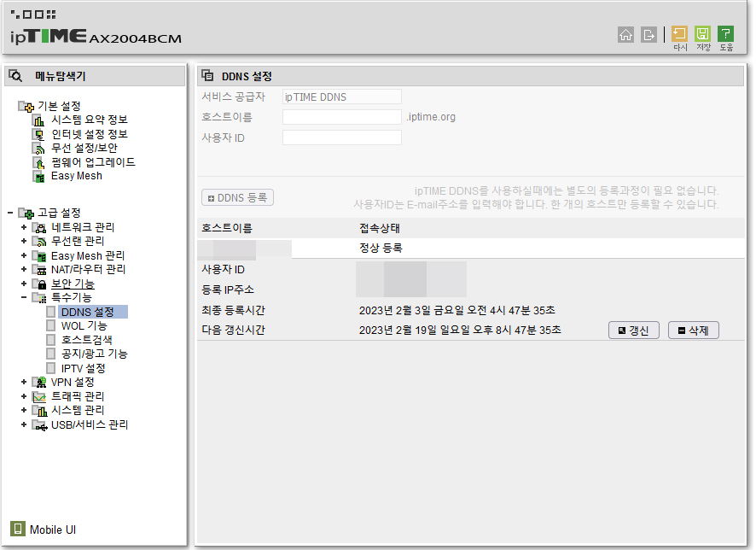Image resolution: width=756 pixels, height=550 pixels.
Task: Click the 삭제 delete button
Action: [x=694, y=331]
